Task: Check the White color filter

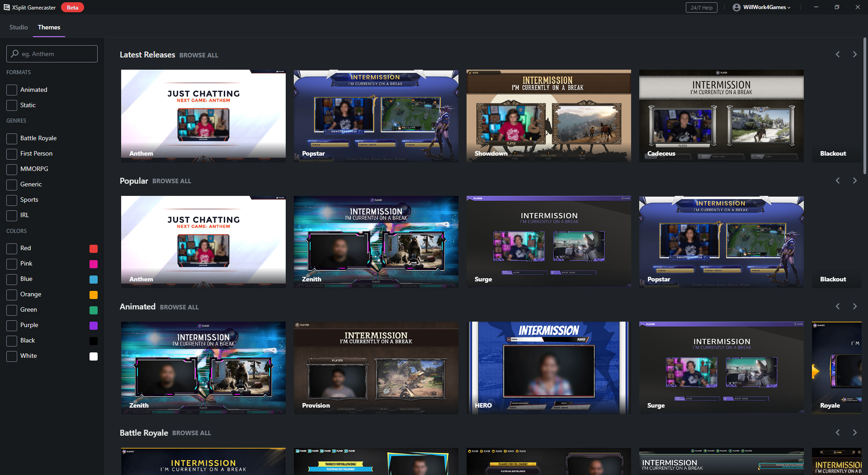Action: [12, 356]
